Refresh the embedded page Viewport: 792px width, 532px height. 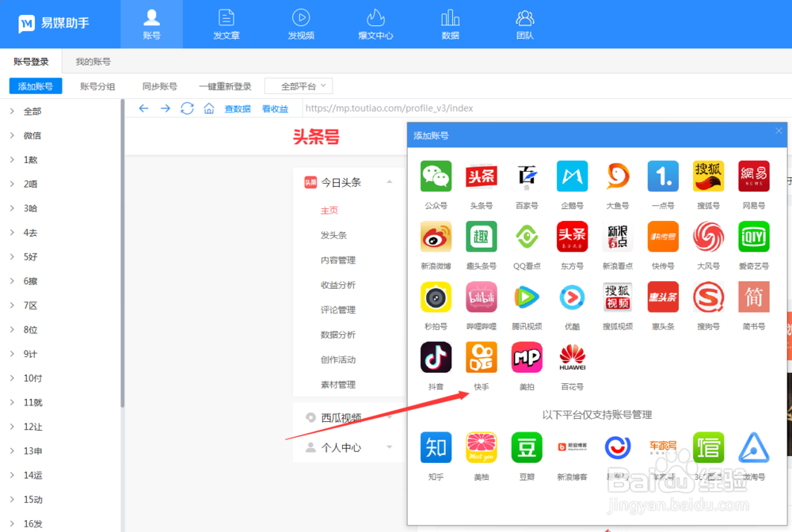point(187,108)
